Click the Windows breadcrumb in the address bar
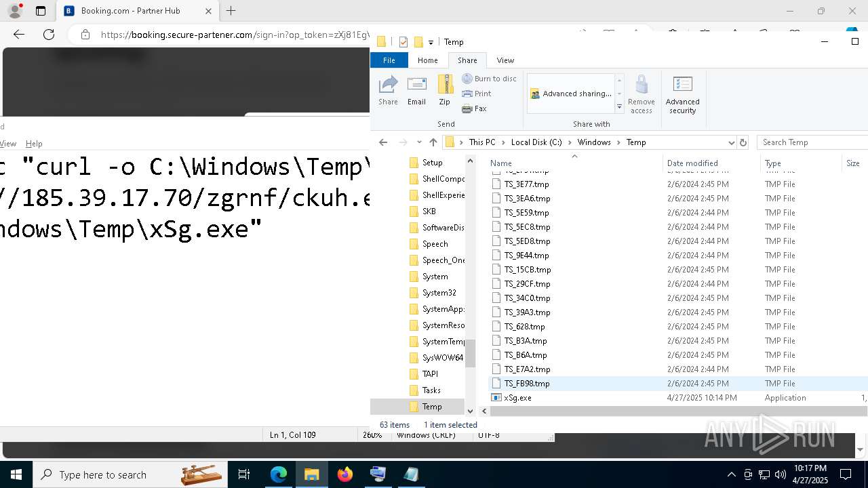The height and width of the screenshot is (488, 868). coord(594,142)
